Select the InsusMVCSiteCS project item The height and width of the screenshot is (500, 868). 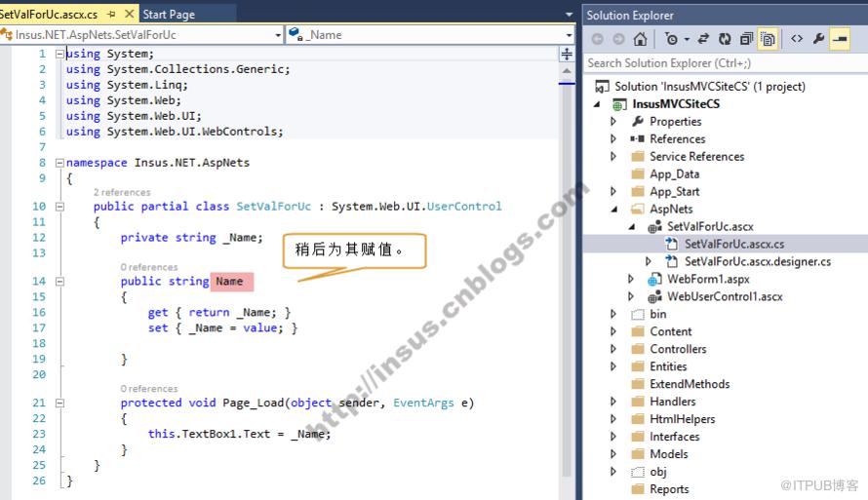pyautogui.click(x=676, y=104)
